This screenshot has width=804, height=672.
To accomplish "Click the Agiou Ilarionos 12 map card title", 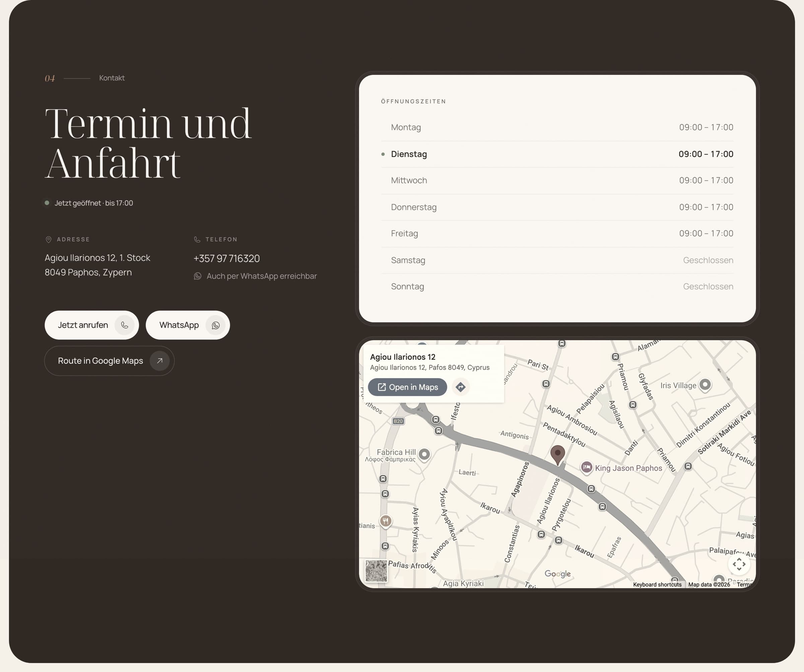I will [402, 357].
